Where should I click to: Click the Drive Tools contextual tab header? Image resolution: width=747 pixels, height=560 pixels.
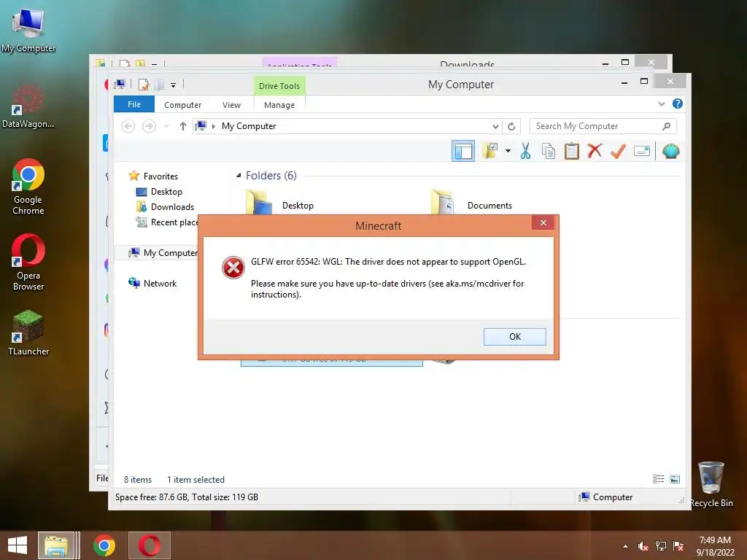pos(279,86)
